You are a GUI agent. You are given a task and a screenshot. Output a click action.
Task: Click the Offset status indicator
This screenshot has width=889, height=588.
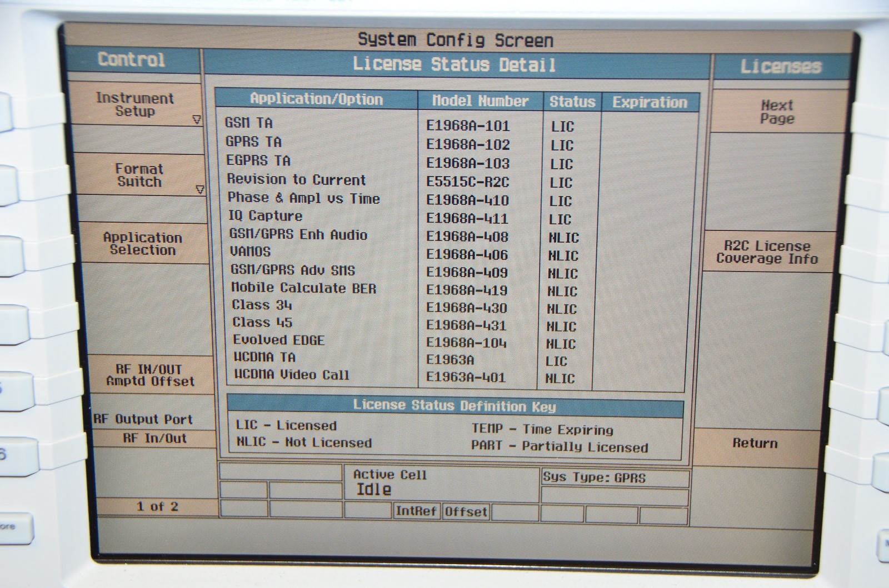[x=466, y=511]
